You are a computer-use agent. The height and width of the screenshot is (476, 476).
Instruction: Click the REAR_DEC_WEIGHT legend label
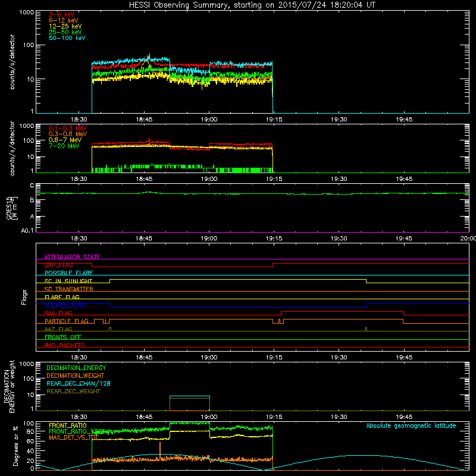point(73,392)
